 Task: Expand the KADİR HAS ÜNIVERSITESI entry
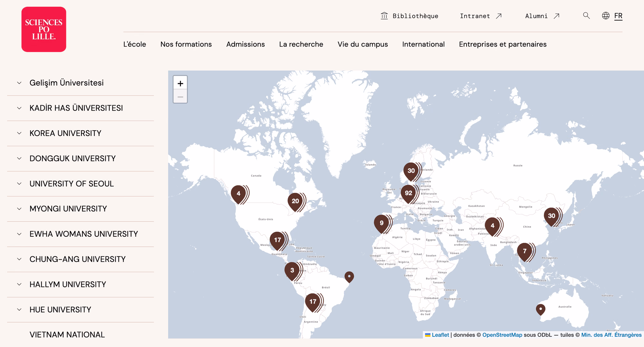(80, 108)
